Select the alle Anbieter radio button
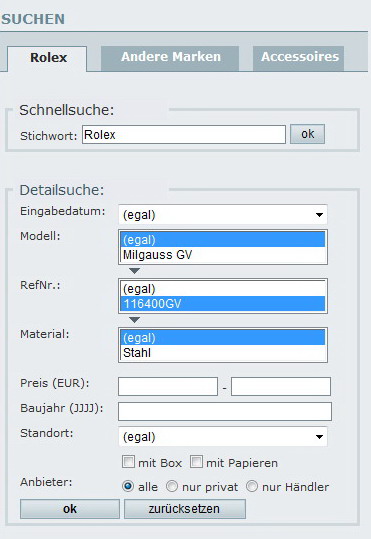 point(128,486)
